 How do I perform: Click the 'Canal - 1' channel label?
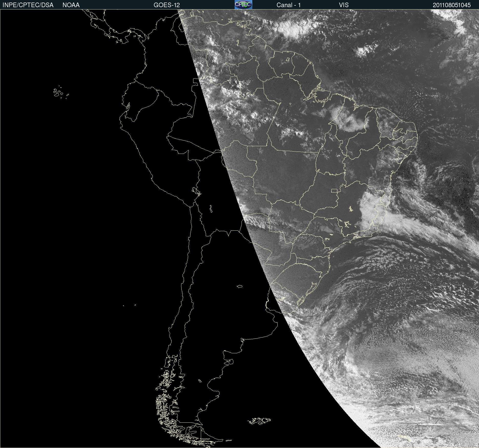point(289,5)
